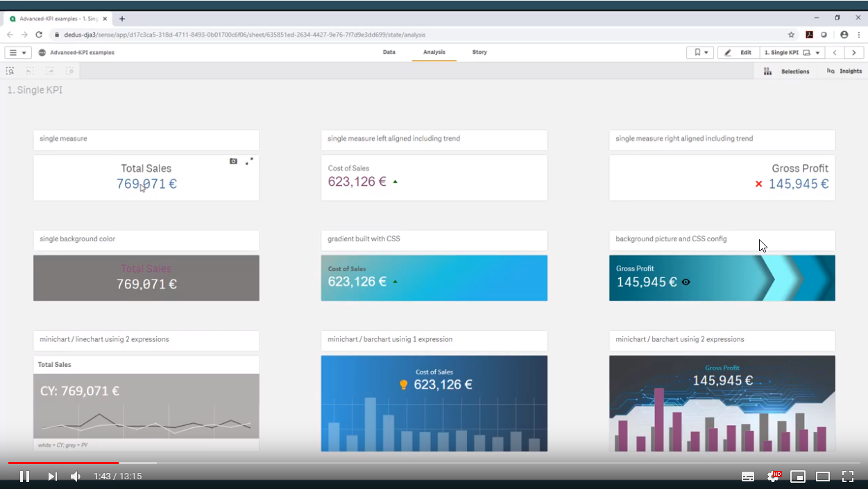Expand the 1. Single KPI sheet selector
The height and width of the screenshot is (489, 868).
coord(792,53)
